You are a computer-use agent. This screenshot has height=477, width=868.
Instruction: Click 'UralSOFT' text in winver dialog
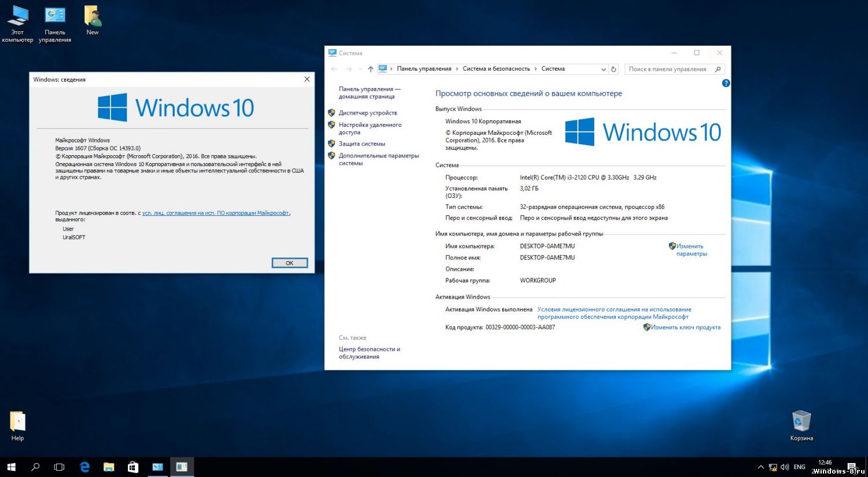tap(74, 237)
